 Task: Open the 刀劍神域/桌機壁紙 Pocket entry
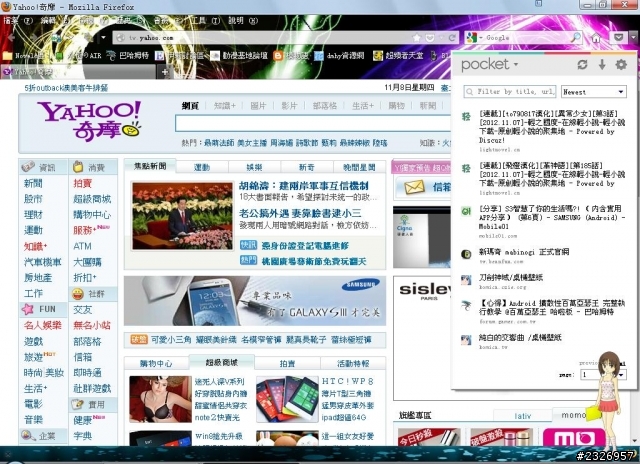[511, 278]
